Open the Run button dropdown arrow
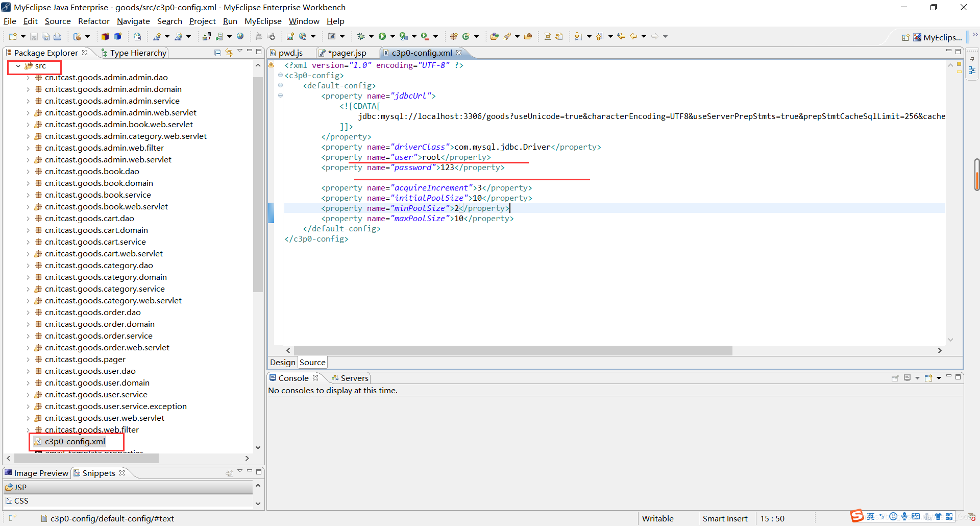 tap(393, 36)
